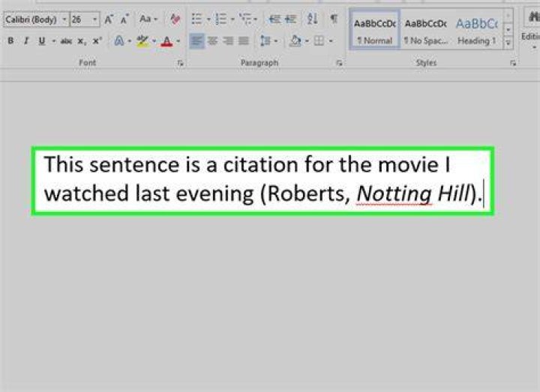Click the word 'movie' in document

click(x=408, y=164)
